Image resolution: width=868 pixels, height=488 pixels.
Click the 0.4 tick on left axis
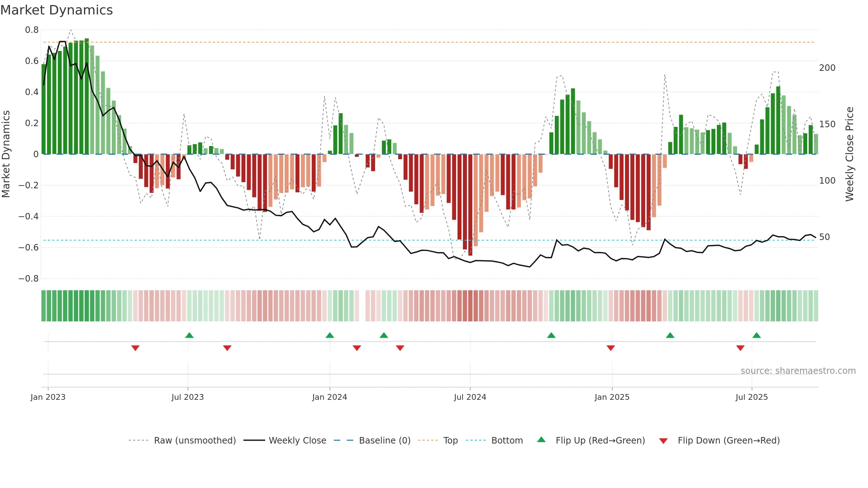[x=32, y=92]
